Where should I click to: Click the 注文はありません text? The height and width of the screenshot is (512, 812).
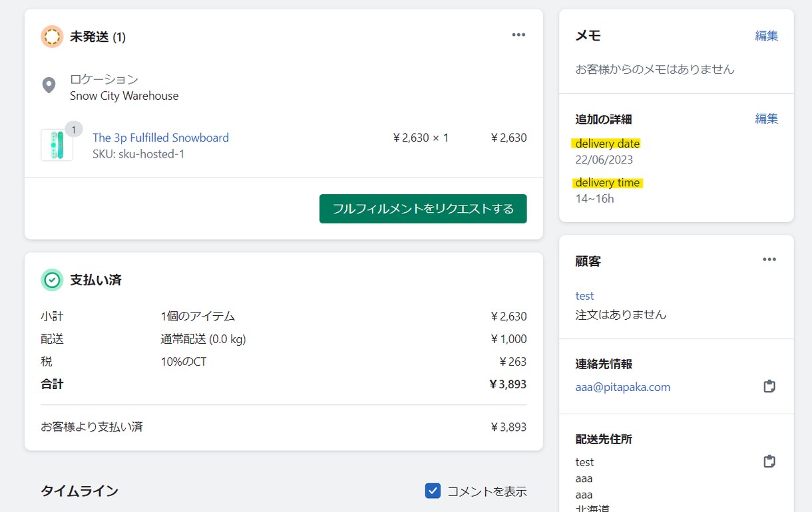pyautogui.click(x=621, y=315)
